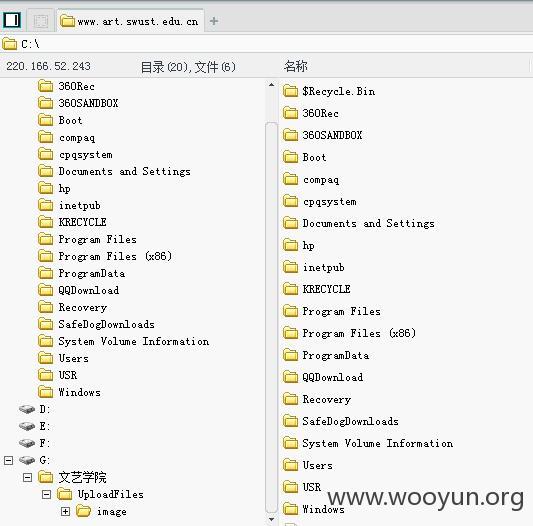Open Boot folder icon in file list
Screen dimensions: 533x526
tap(290, 157)
